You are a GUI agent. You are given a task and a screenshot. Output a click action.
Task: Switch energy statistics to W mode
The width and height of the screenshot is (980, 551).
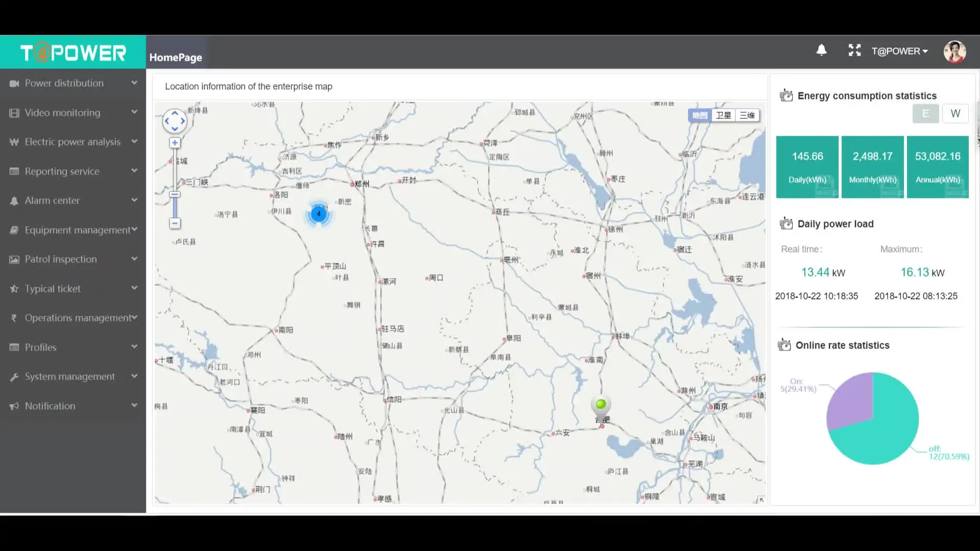point(955,113)
